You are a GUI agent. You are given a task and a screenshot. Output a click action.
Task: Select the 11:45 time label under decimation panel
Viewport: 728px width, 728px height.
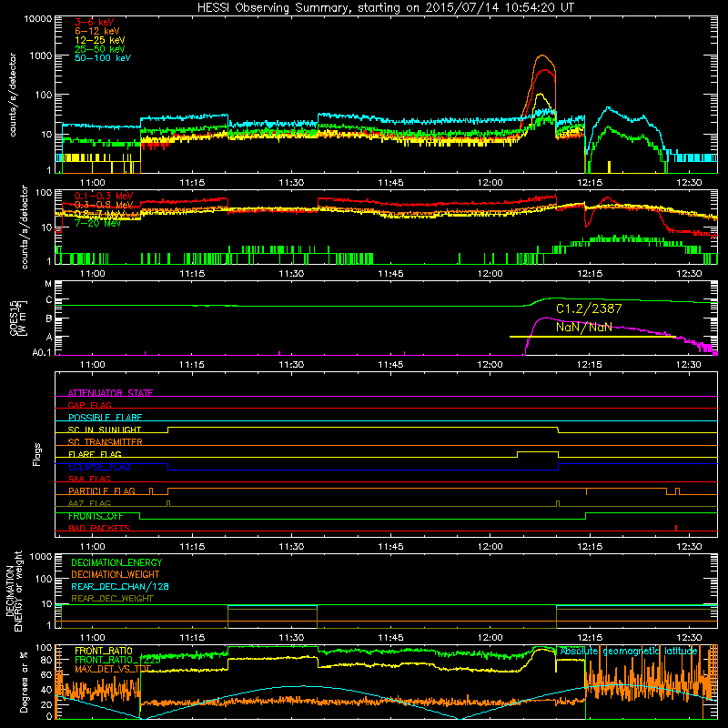[x=391, y=638]
